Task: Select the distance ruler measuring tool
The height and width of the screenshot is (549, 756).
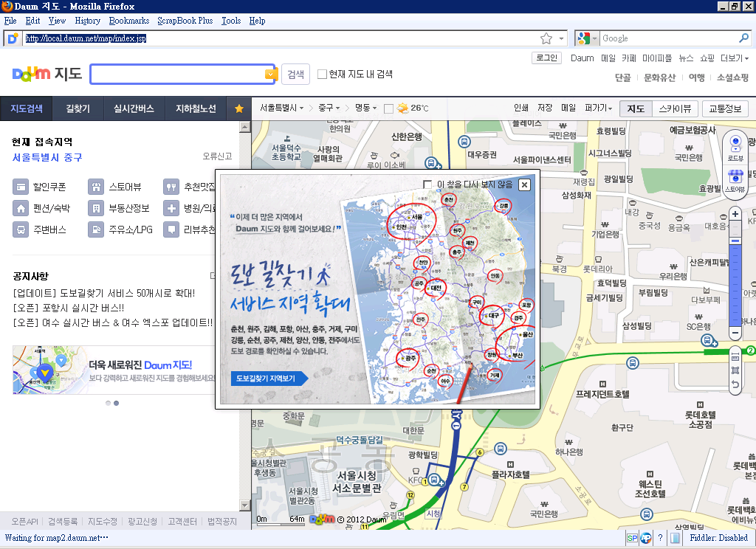Action: 735,356
